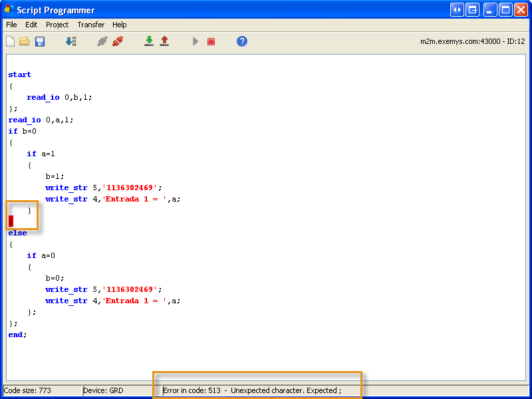The height and width of the screenshot is (399, 532).
Task: Open an existing script file
Action: click(x=25, y=41)
